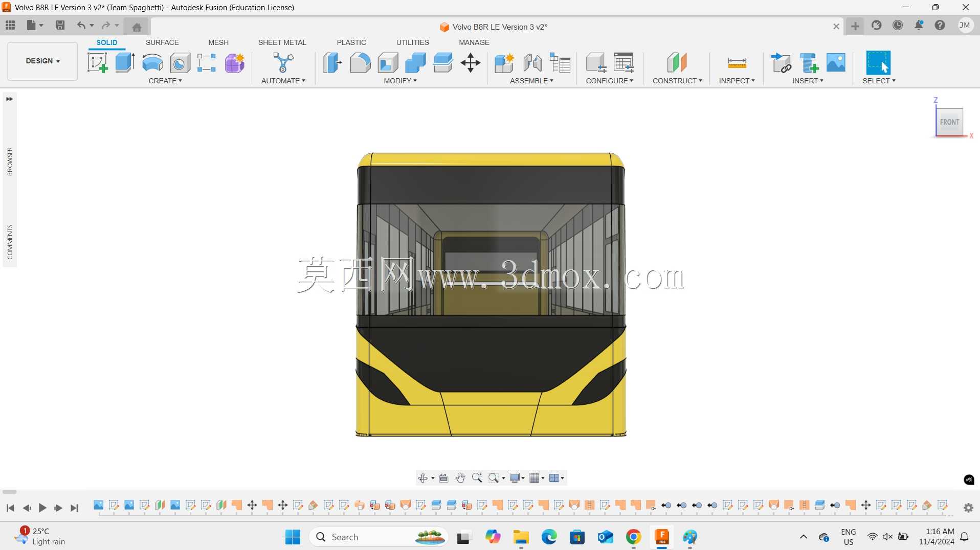The width and height of the screenshot is (980, 550).
Task: Open Google Chrome from taskbar
Action: click(633, 537)
